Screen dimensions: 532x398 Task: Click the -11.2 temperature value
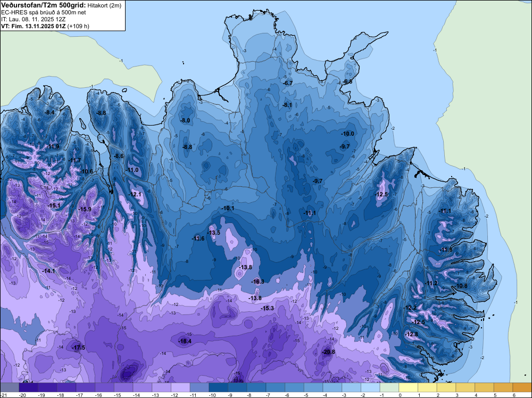(431, 283)
